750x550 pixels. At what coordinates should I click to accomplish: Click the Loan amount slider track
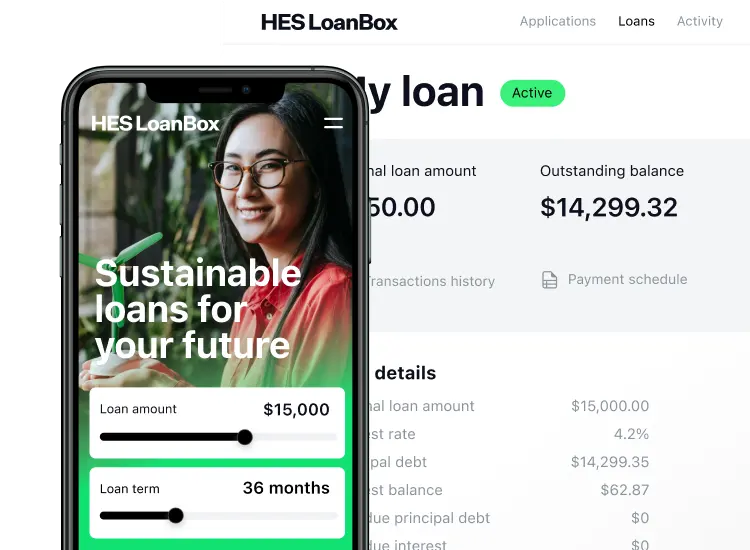(x=218, y=437)
